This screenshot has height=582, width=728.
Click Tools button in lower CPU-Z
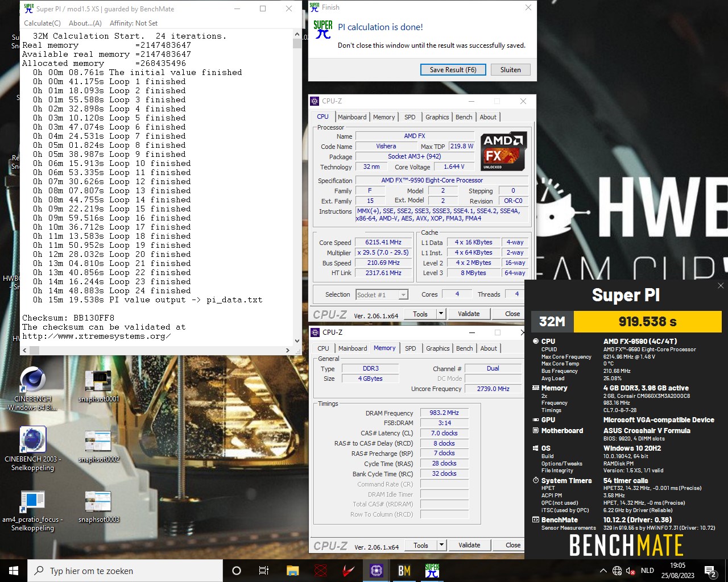coord(421,545)
